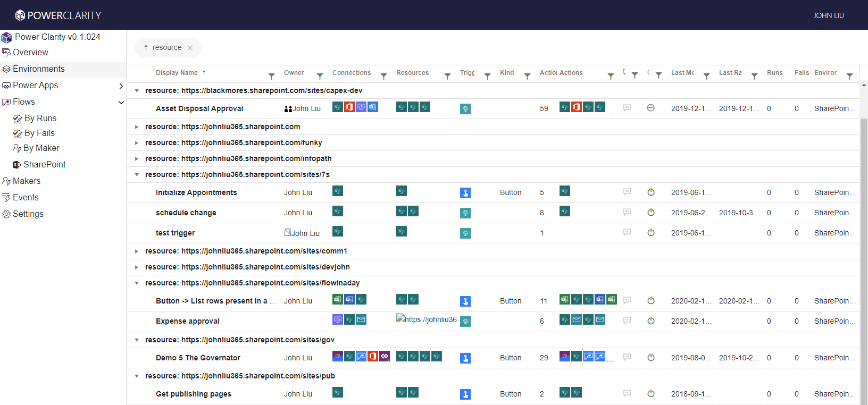Screen dimensions: 868x405
Task: Click the Excel connection icon for the Button -> List rows flow
Action: point(338,300)
